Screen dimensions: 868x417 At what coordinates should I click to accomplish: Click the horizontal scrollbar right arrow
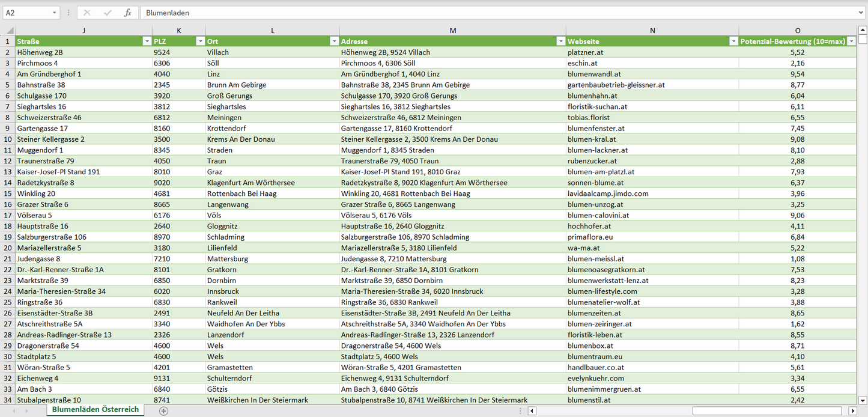(852, 411)
